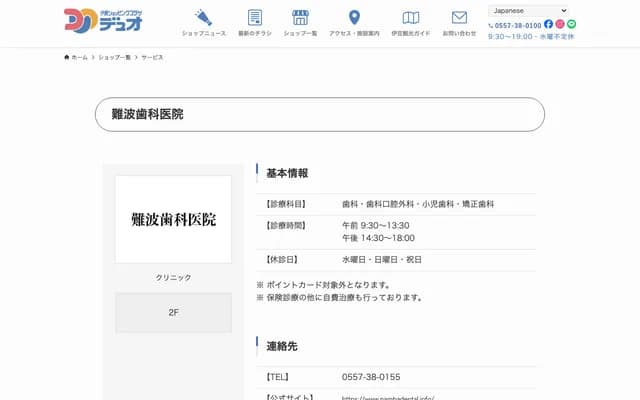Click header phone number 0557-38-0100
The image size is (640, 400).
point(518,26)
